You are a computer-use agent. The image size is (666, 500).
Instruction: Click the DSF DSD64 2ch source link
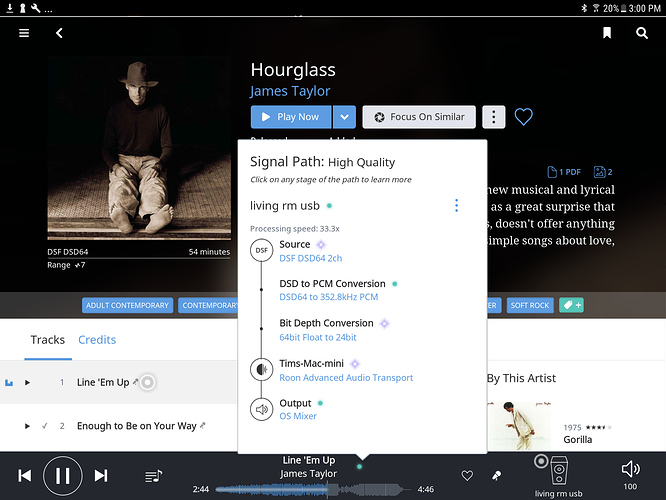(x=310, y=258)
